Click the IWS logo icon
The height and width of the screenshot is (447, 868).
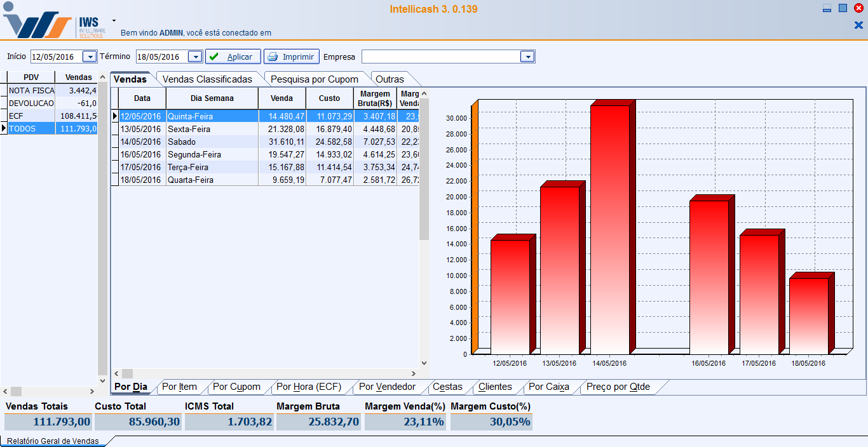pyautogui.click(x=55, y=21)
